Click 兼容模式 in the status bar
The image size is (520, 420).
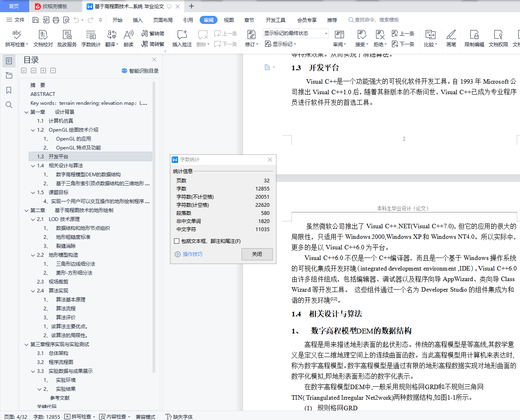pos(146,416)
